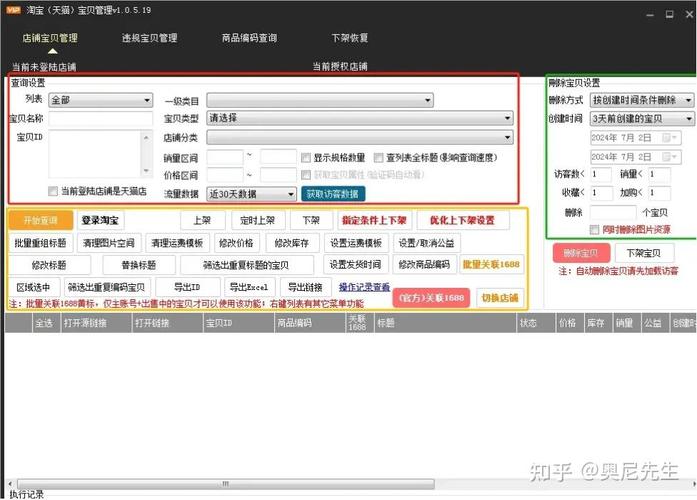Click 导出ID button
Image resolution: width=697 pixels, height=500 pixels.
pos(188,288)
